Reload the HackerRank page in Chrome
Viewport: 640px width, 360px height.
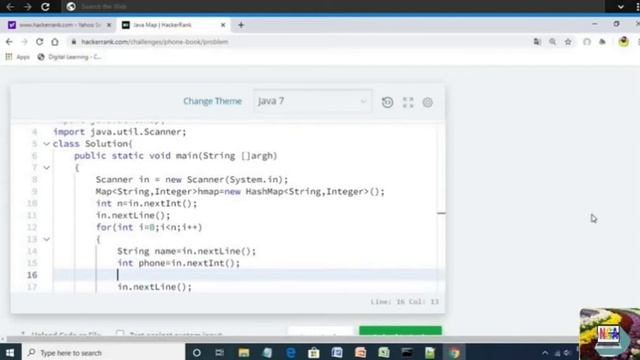coord(39,42)
